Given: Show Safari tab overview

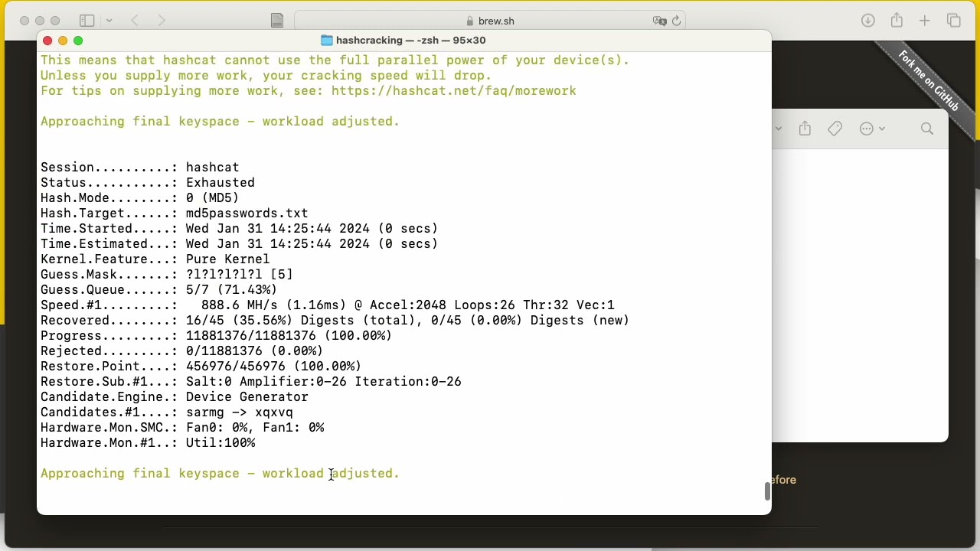Looking at the screenshot, I should (x=954, y=21).
